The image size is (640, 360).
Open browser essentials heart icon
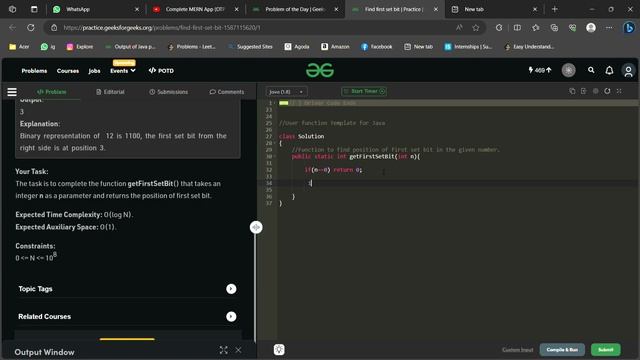coord(572,27)
